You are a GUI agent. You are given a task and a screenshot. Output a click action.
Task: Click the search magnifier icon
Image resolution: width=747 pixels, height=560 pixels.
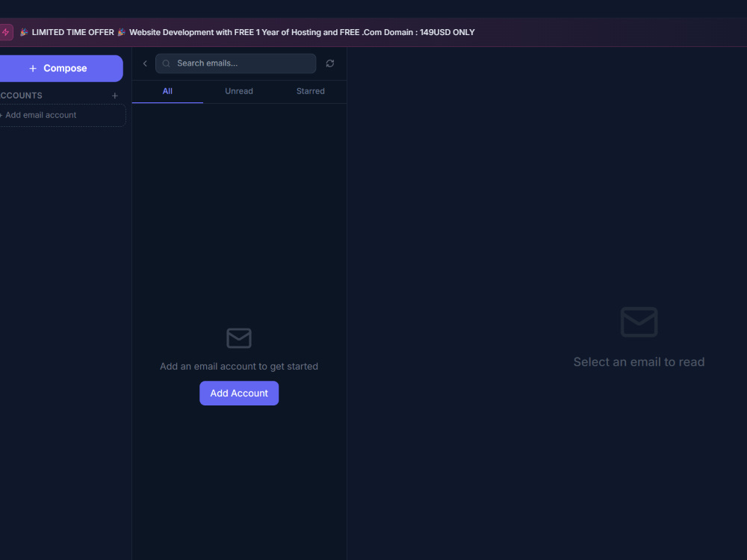pos(167,63)
